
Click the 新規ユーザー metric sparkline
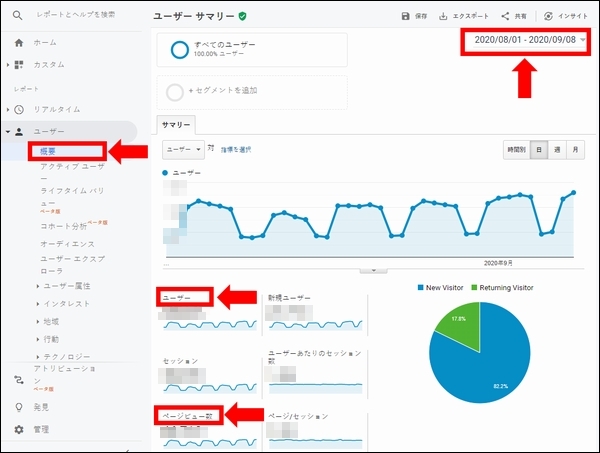pos(315,325)
